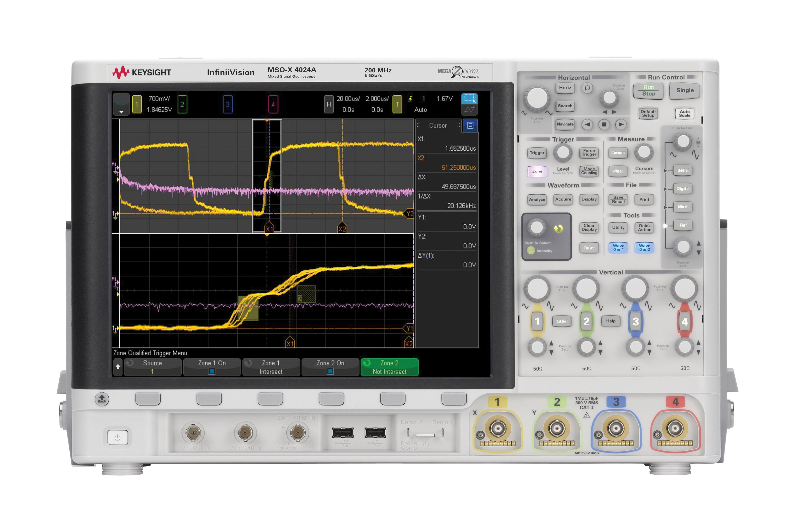Viewport: 795px width, 532px height.
Task: Open the Analyze key menu
Action: [537, 200]
